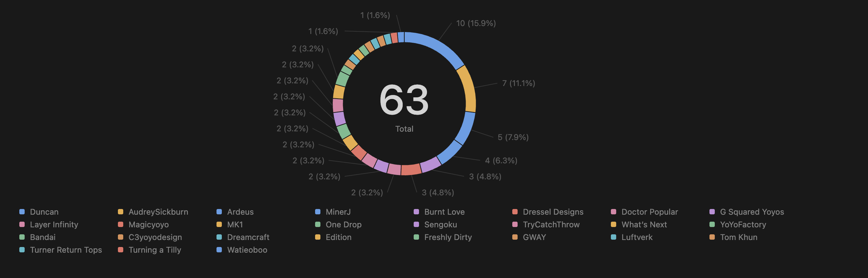
Task: Select the Turning a Tilly legend swatch
Action: click(x=120, y=250)
